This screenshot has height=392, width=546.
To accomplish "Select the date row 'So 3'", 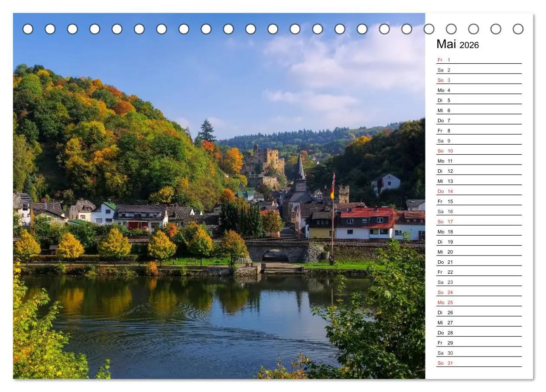I will 479,80.
